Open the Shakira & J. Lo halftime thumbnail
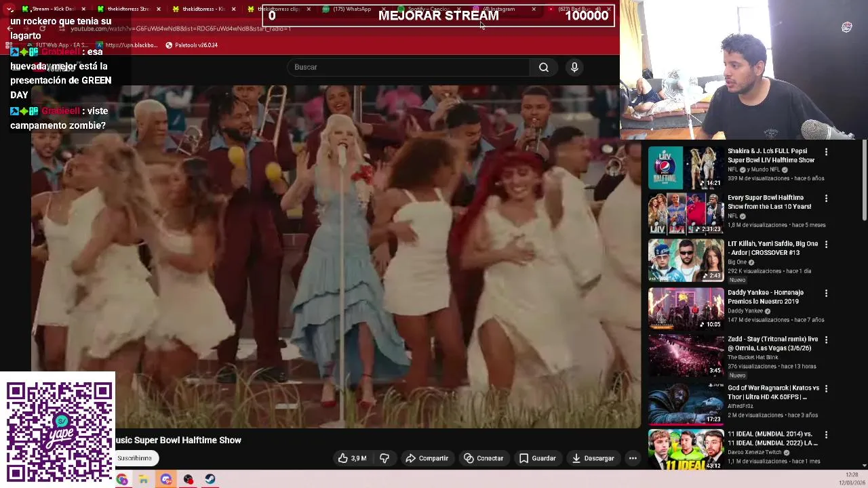 point(686,167)
